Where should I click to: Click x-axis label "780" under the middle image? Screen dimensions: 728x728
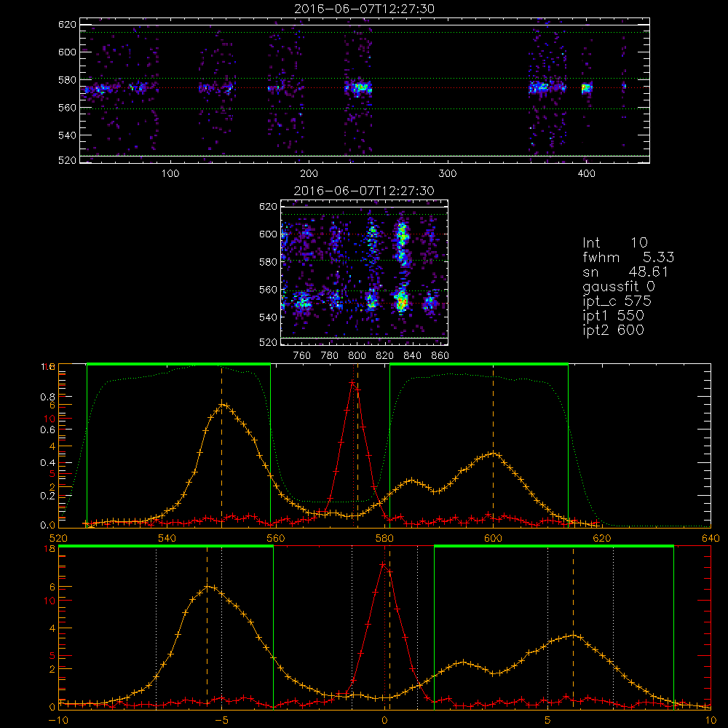(330, 356)
